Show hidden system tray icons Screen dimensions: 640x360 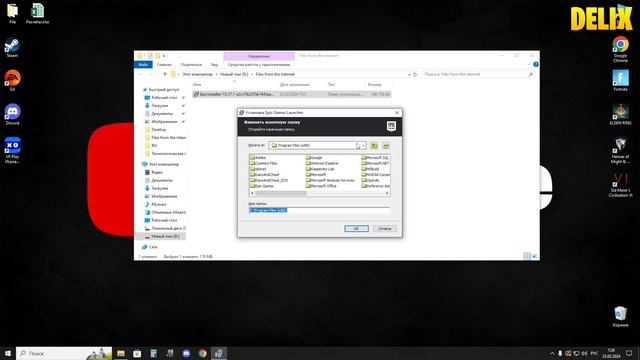click(x=552, y=353)
